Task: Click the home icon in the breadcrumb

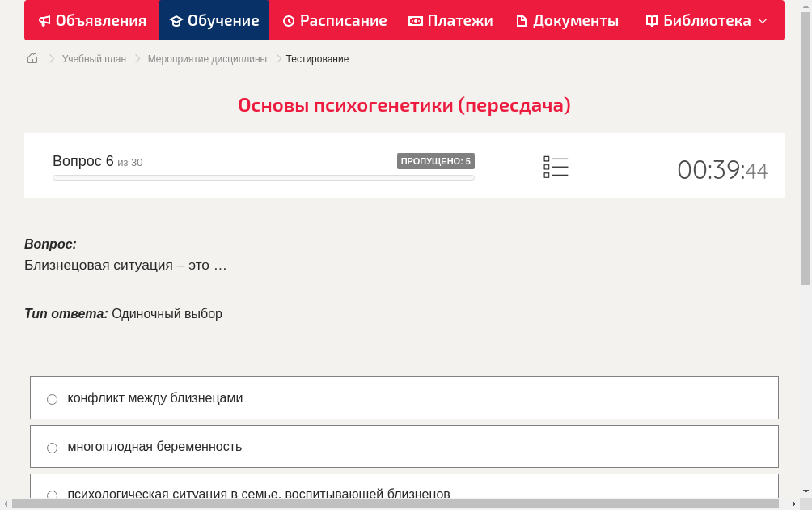Action: (x=32, y=58)
